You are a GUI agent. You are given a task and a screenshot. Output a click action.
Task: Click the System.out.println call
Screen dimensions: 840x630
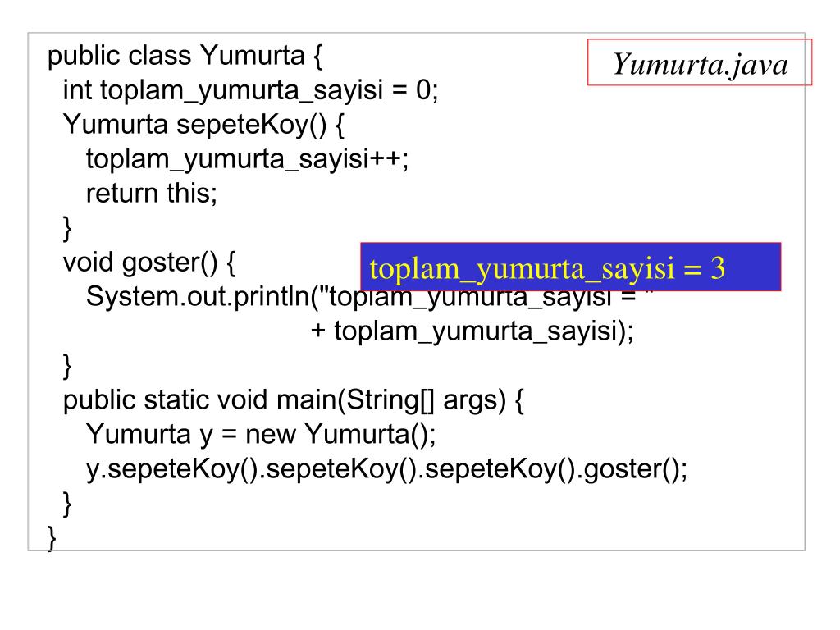click(x=370, y=297)
